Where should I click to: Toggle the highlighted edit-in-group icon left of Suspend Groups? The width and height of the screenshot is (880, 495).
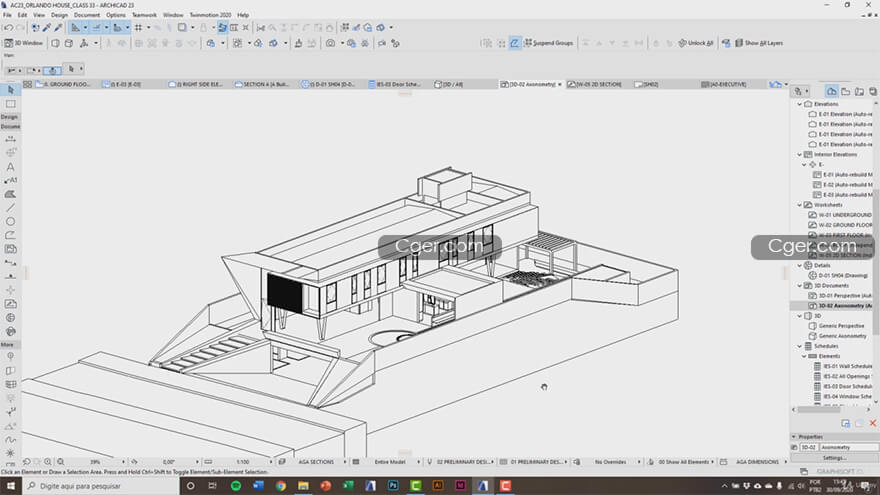[x=515, y=43]
